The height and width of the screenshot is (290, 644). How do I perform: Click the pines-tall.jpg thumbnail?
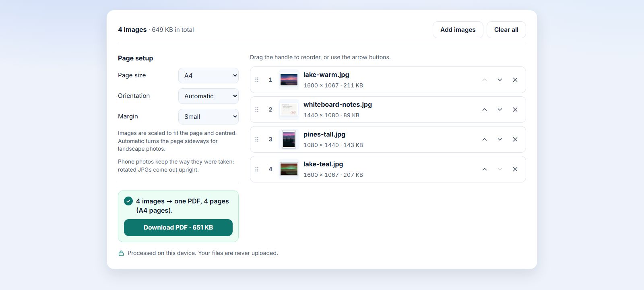[x=289, y=139]
